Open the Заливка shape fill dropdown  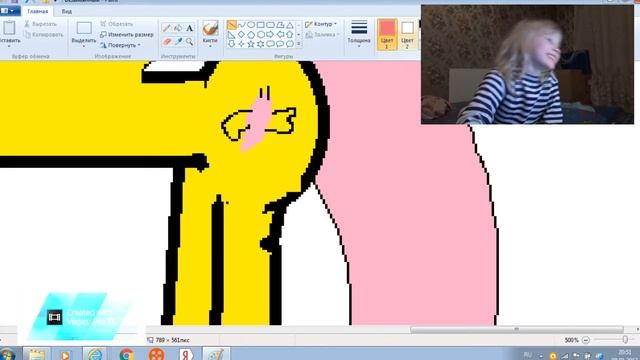pos(322,35)
